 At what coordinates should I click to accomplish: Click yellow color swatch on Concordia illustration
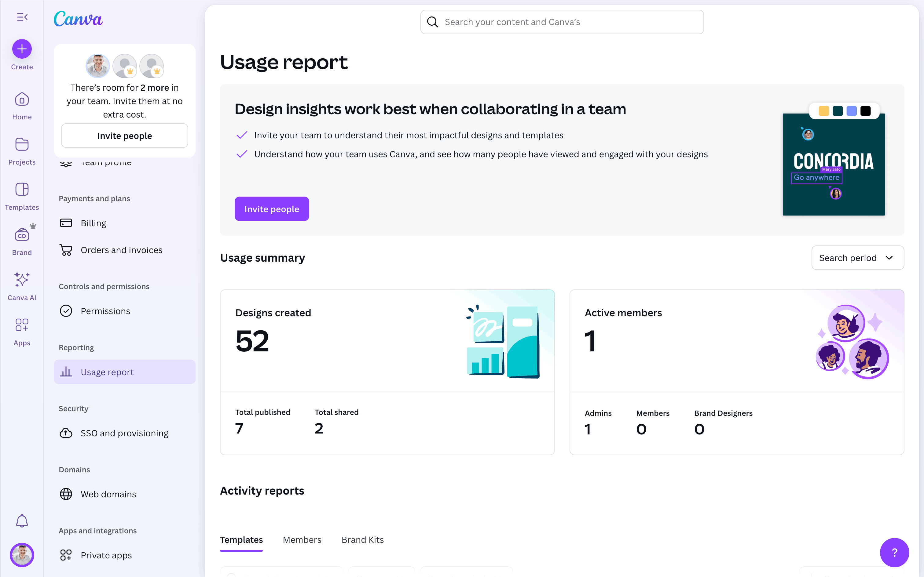(823, 111)
